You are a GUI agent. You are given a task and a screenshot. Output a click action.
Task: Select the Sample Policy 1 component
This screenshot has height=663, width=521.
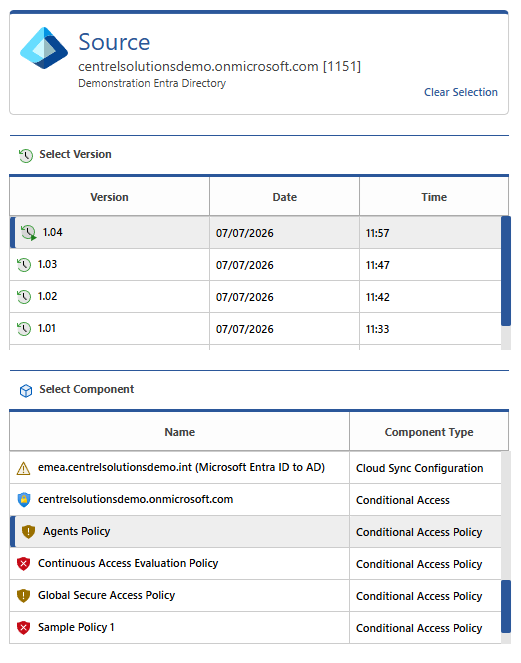(x=255, y=627)
